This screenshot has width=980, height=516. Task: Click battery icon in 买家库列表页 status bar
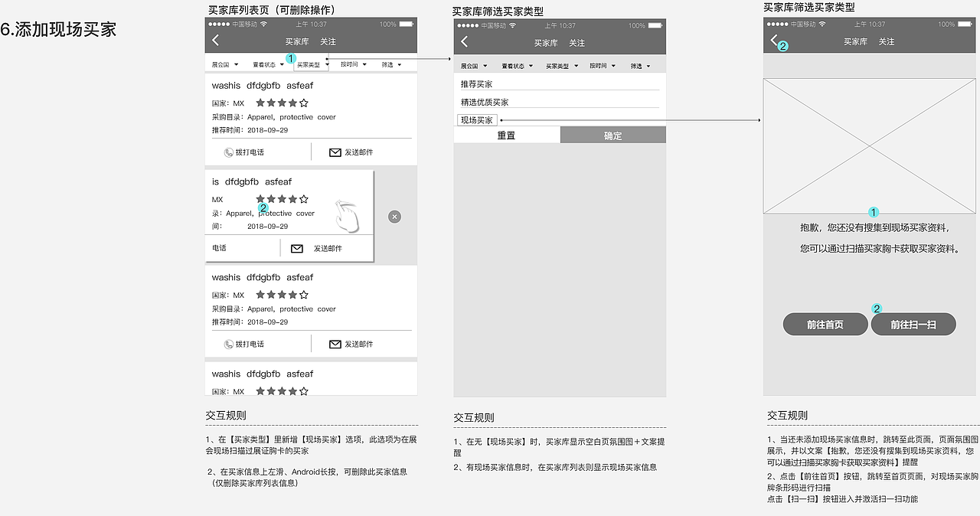coord(407,24)
